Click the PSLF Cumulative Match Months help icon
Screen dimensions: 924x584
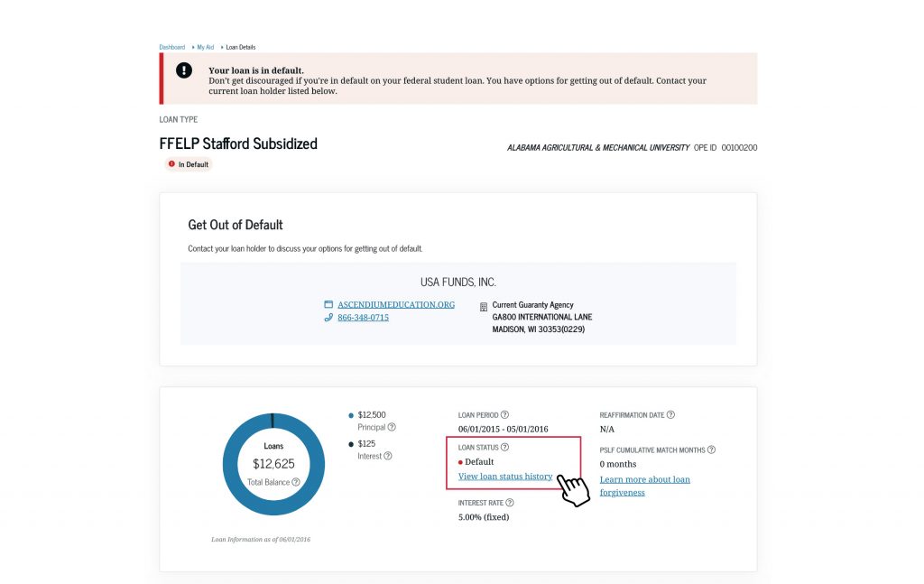[711, 449]
